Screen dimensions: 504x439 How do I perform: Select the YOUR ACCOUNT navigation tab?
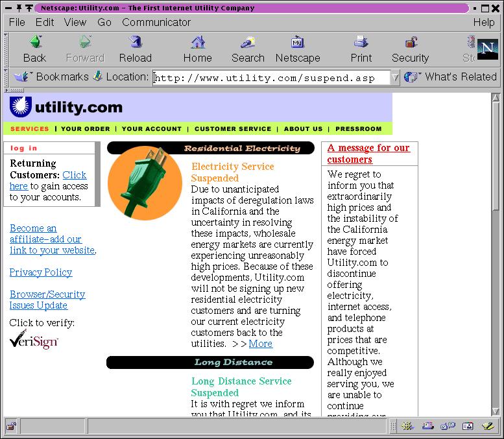pyautogui.click(x=152, y=129)
